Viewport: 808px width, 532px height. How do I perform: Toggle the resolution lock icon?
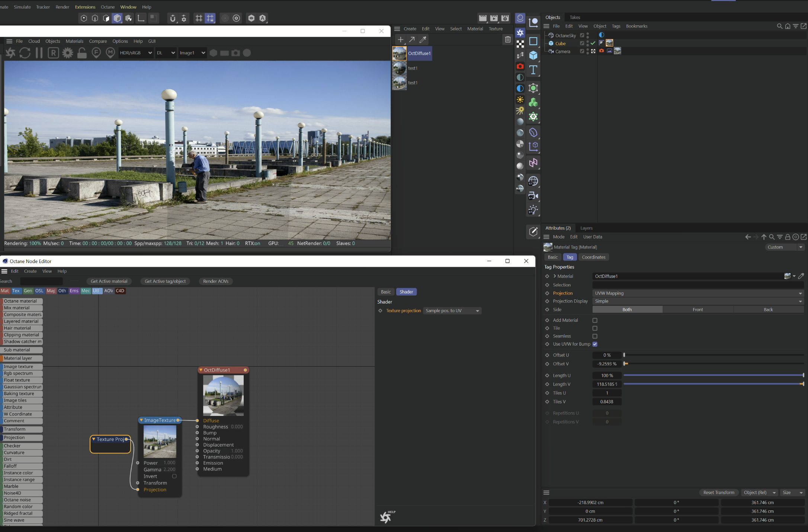click(x=82, y=53)
